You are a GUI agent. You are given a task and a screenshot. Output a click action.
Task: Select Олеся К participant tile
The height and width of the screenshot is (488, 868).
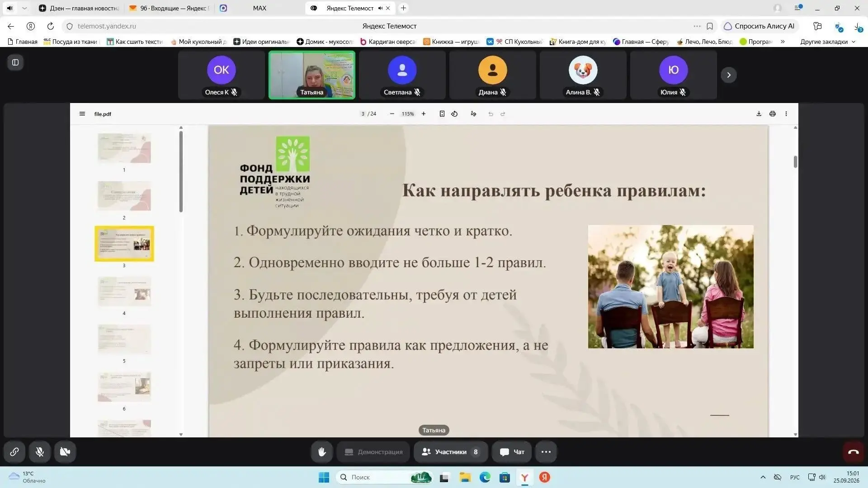(x=222, y=75)
